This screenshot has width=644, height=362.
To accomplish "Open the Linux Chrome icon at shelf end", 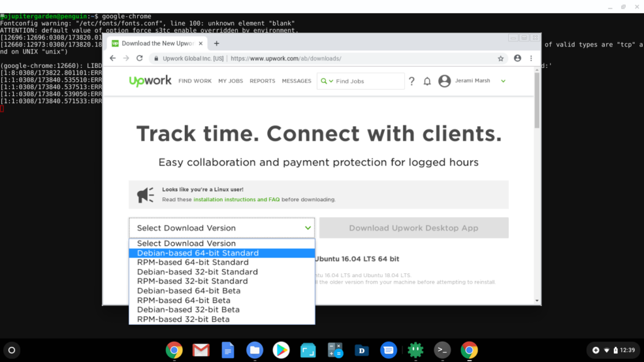I will pos(469,350).
